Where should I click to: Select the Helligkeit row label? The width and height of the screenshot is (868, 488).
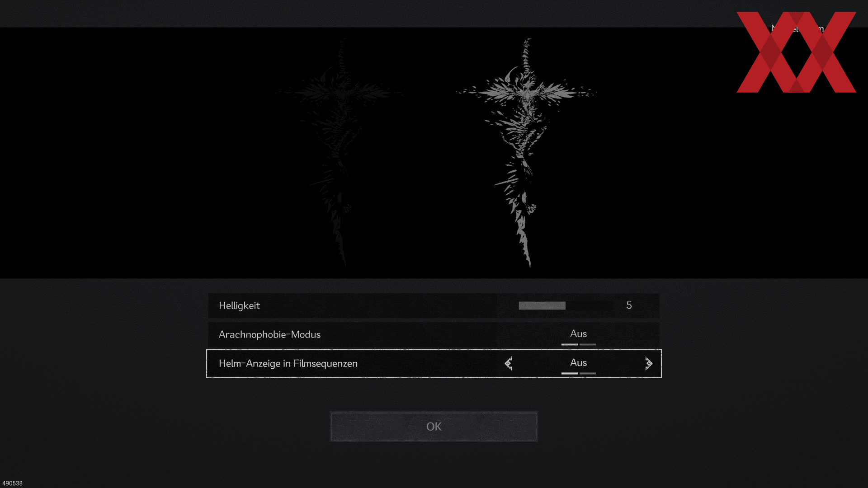pos(239,306)
